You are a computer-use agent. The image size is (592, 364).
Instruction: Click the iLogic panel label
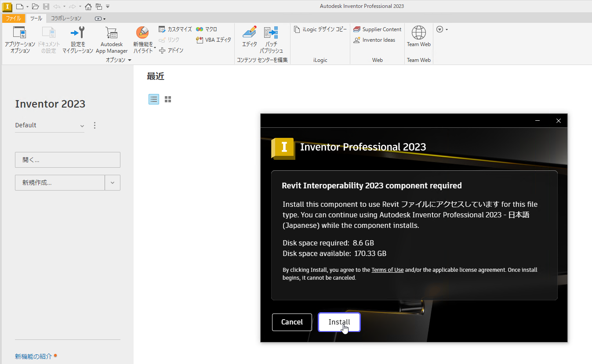pyautogui.click(x=320, y=60)
